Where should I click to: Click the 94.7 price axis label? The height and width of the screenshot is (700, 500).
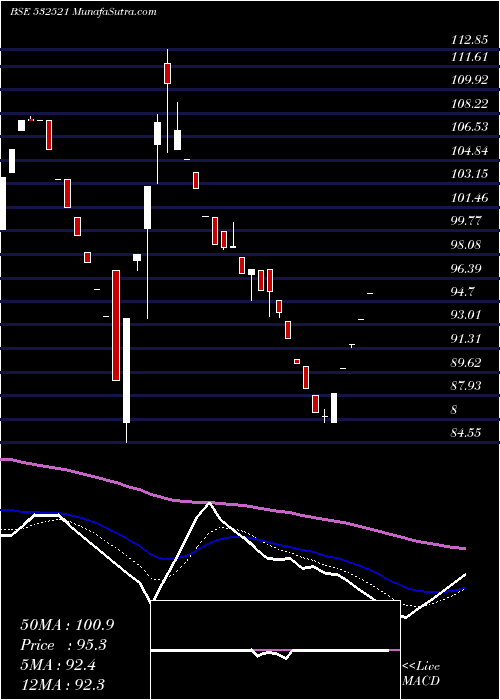tap(464, 292)
